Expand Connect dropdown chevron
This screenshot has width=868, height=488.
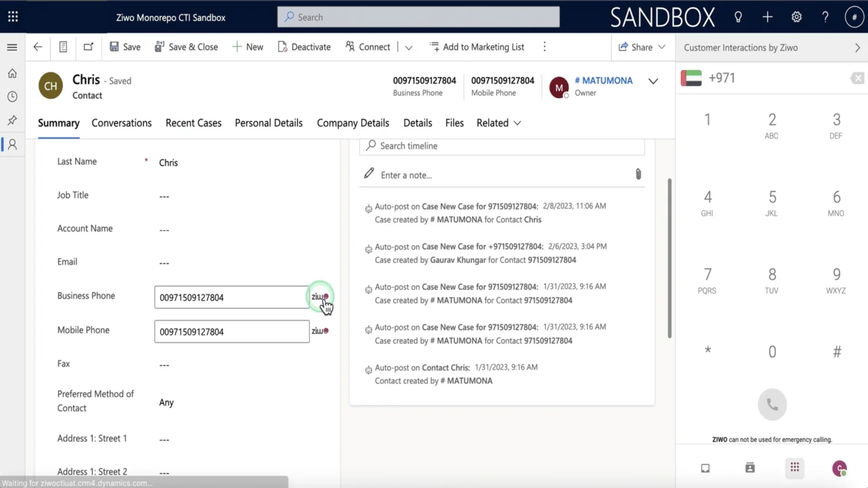tap(408, 47)
